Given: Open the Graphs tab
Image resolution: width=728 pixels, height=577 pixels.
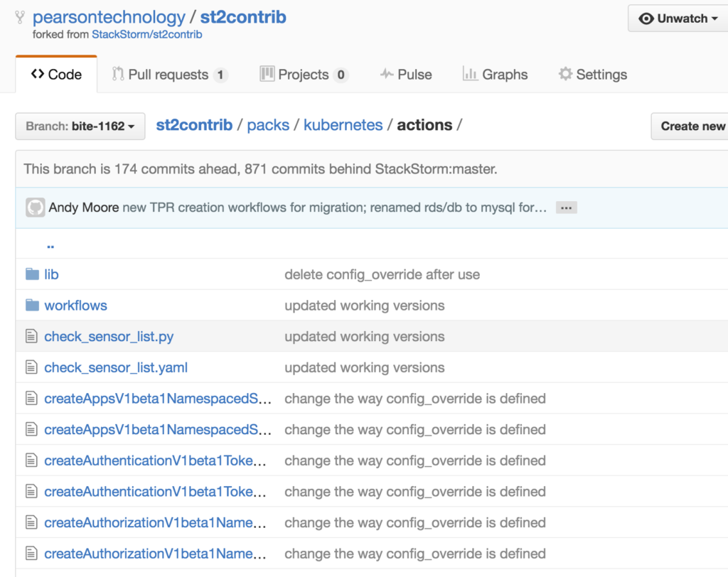Looking at the screenshot, I should click(496, 75).
